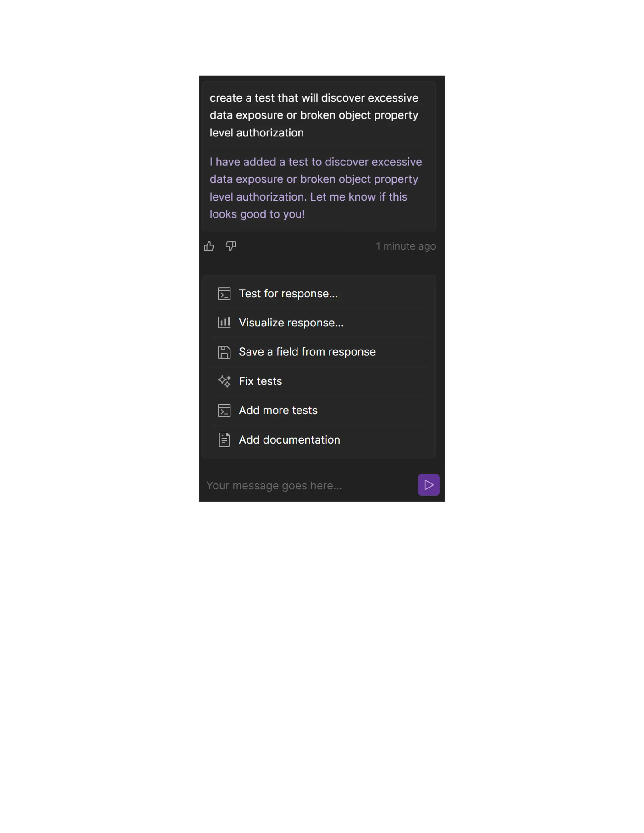Image resolution: width=644 pixels, height=833 pixels.
Task: Click the terminal icon beside Add more tests
Action: point(224,411)
